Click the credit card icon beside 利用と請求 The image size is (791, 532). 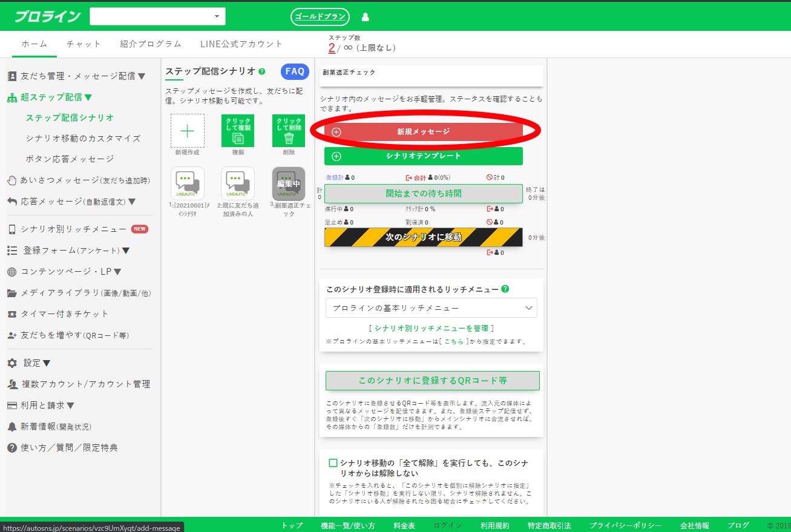(x=12, y=406)
